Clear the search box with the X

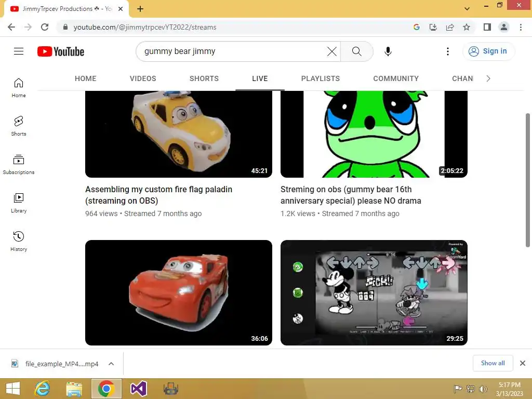click(332, 51)
